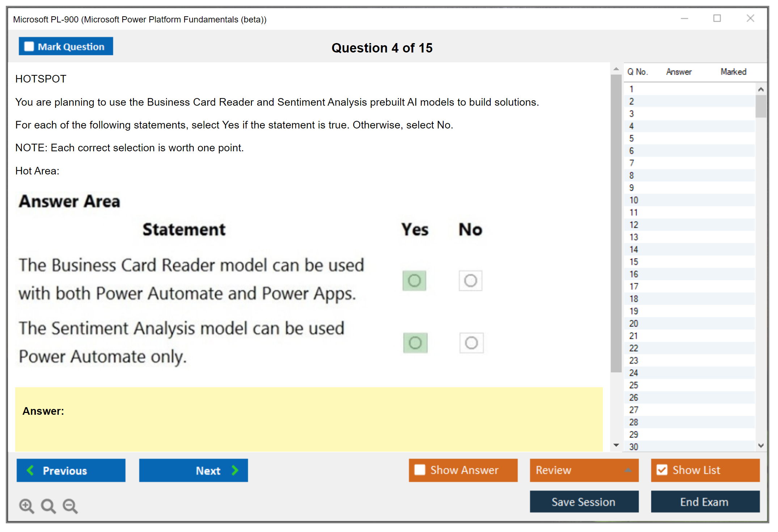The width and height of the screenshot is (778, 532).
Task: Select No for Sentiment Analysis statement
Action: [471, 343]
